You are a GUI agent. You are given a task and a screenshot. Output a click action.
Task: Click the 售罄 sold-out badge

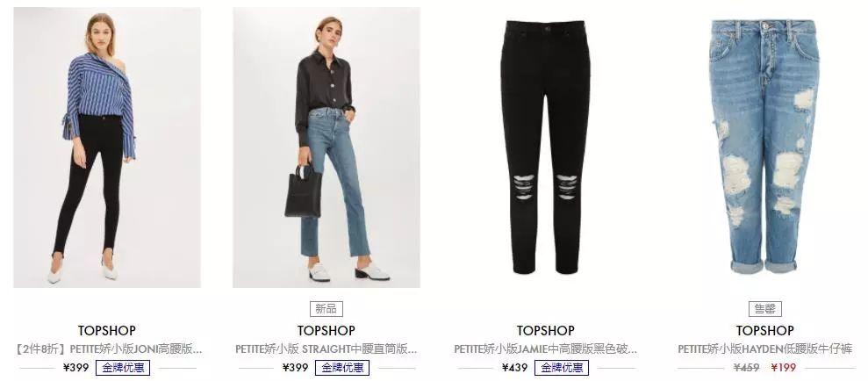point(765,309)
